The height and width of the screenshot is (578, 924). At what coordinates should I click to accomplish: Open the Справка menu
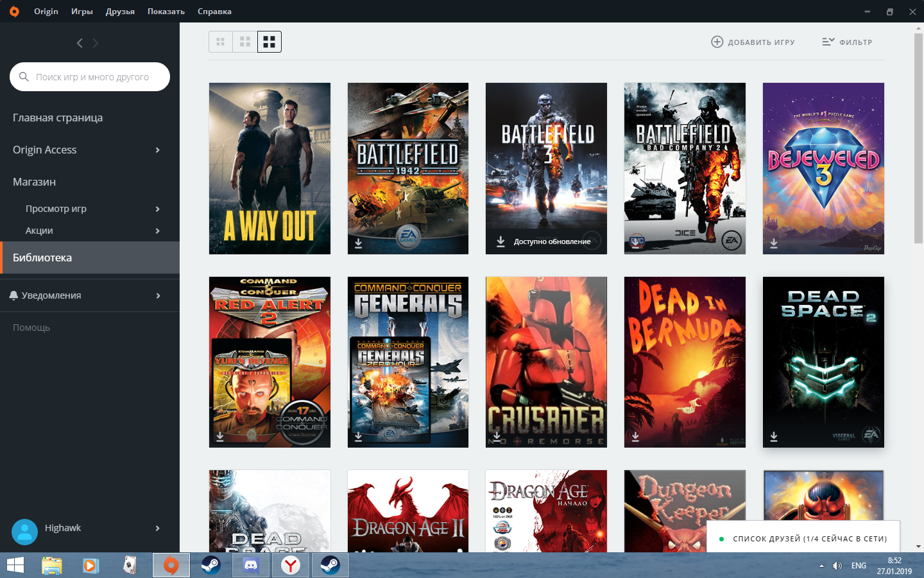pos(214,12)
